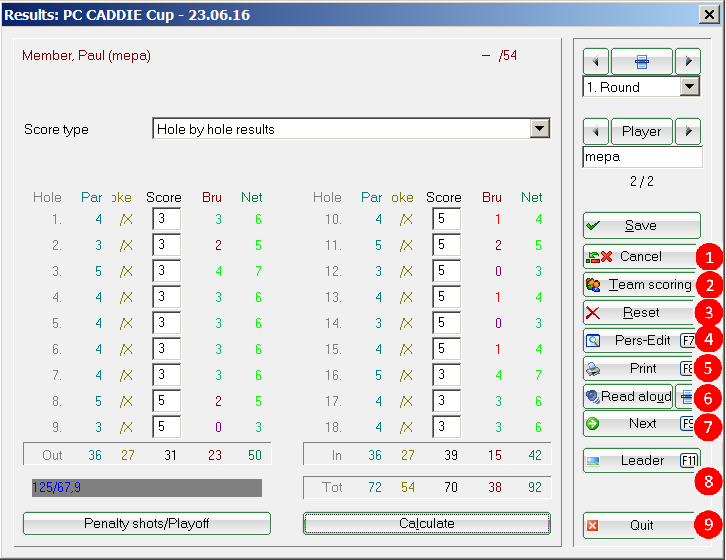Click score field for hole 5
The image size is (726, 560).
167,322
